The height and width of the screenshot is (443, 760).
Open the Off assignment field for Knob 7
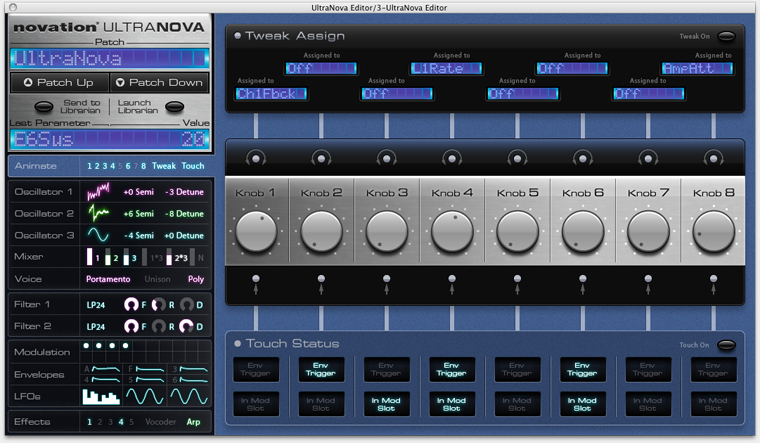tap(649, 94)
